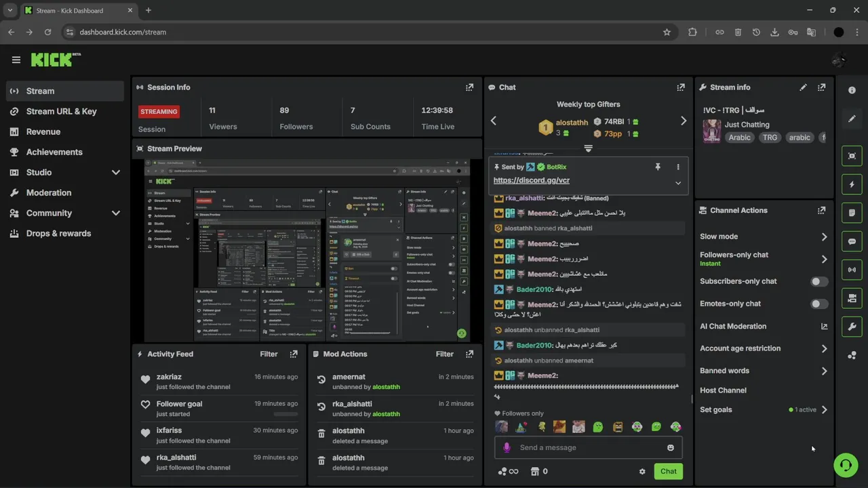Expand the pinned message chevron
This screenshot has width=868, height=488.
coord(677,183)
